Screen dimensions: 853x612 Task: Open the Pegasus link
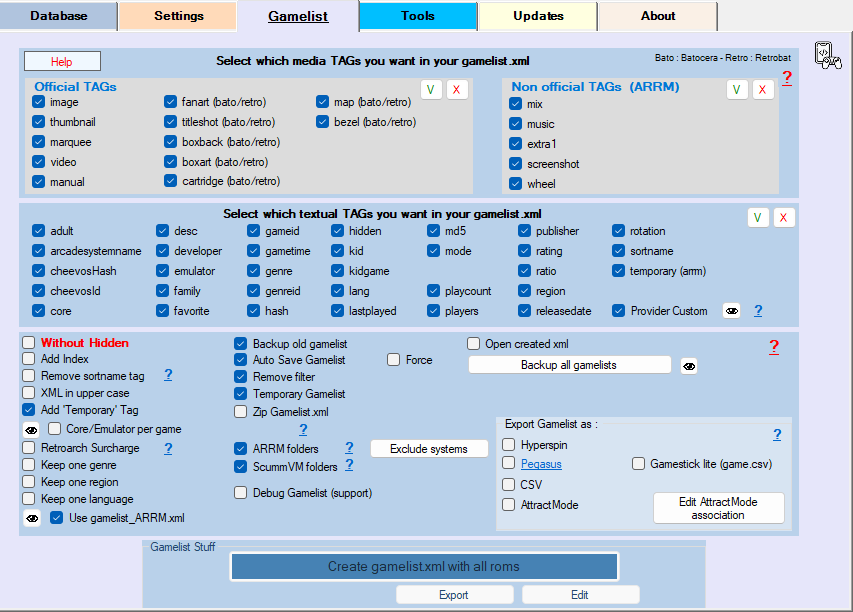tap(541, 464)
